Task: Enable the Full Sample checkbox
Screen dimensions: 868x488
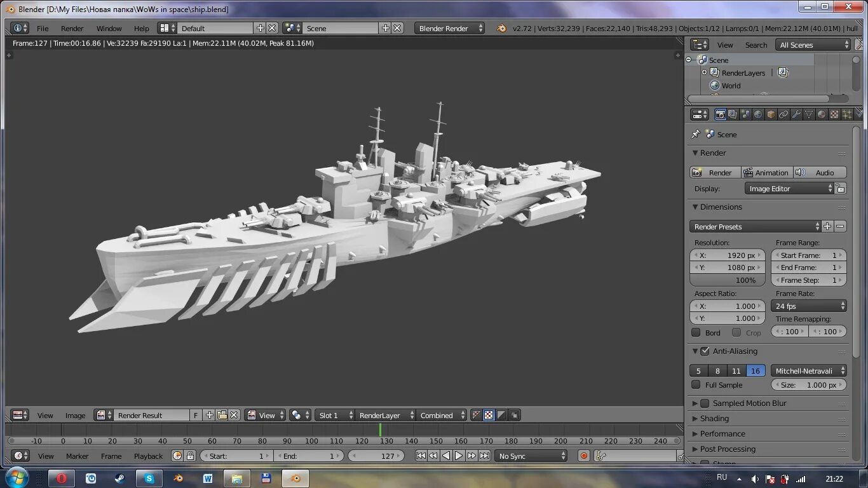Action: point(696,384)
